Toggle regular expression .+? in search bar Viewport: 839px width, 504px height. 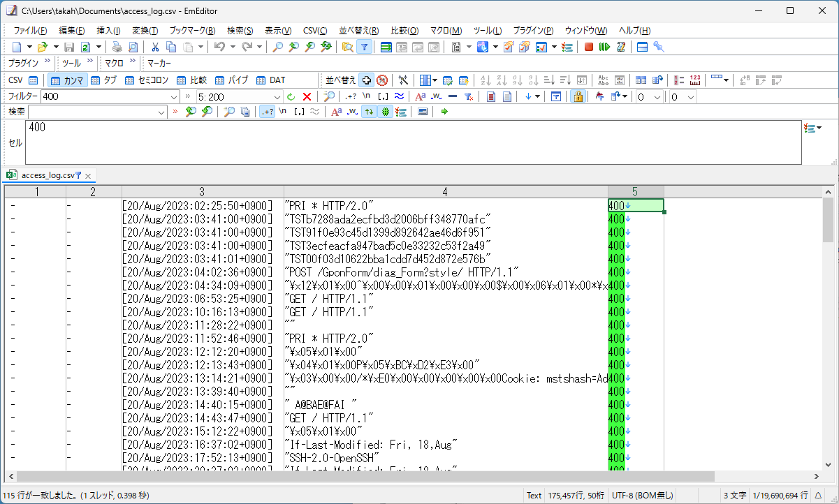267,112
